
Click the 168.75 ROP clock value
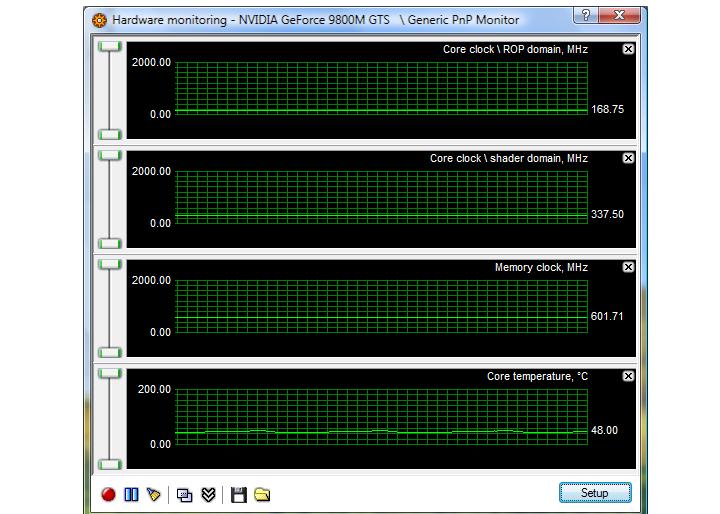tap(607, 109)
